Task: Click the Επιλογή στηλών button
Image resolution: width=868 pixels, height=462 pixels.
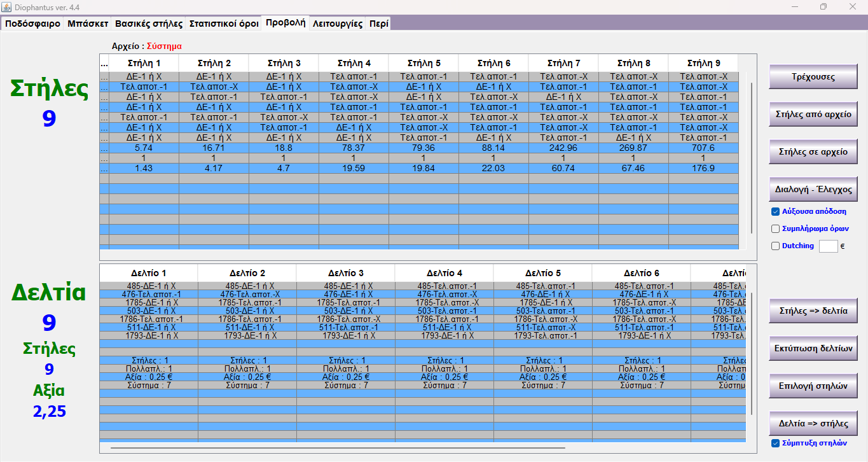Action: 813,386
